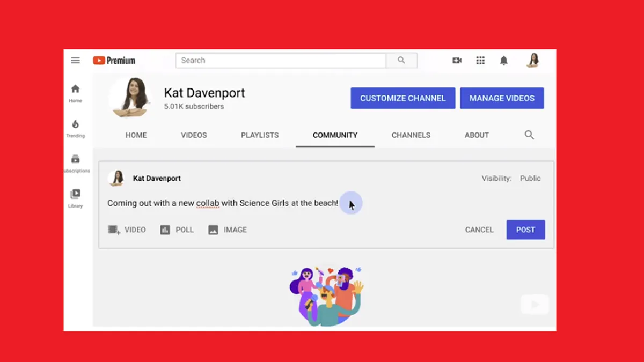Image resolution: width=644 pixels, height=362 pixels.
Task: Click the Customize Channel button
Action: pos(403,98)
